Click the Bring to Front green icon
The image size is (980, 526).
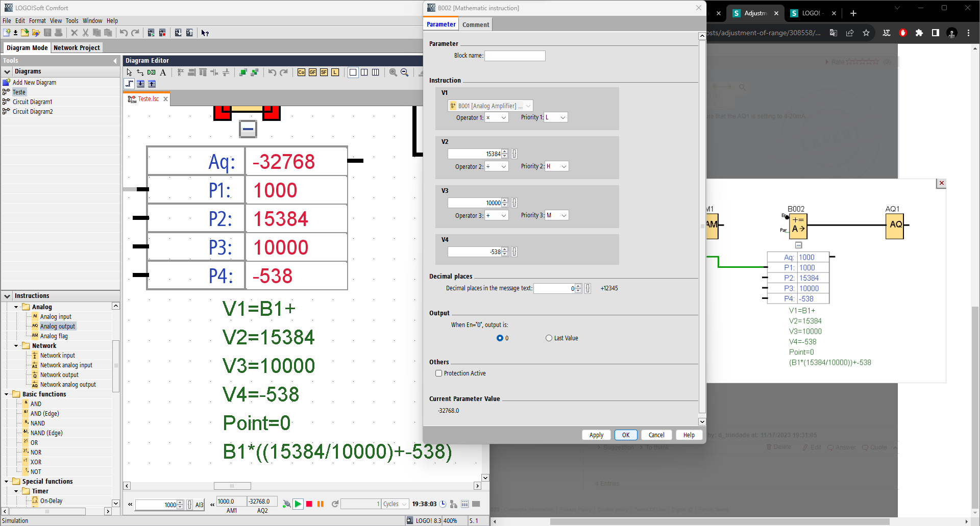(243, 72)
